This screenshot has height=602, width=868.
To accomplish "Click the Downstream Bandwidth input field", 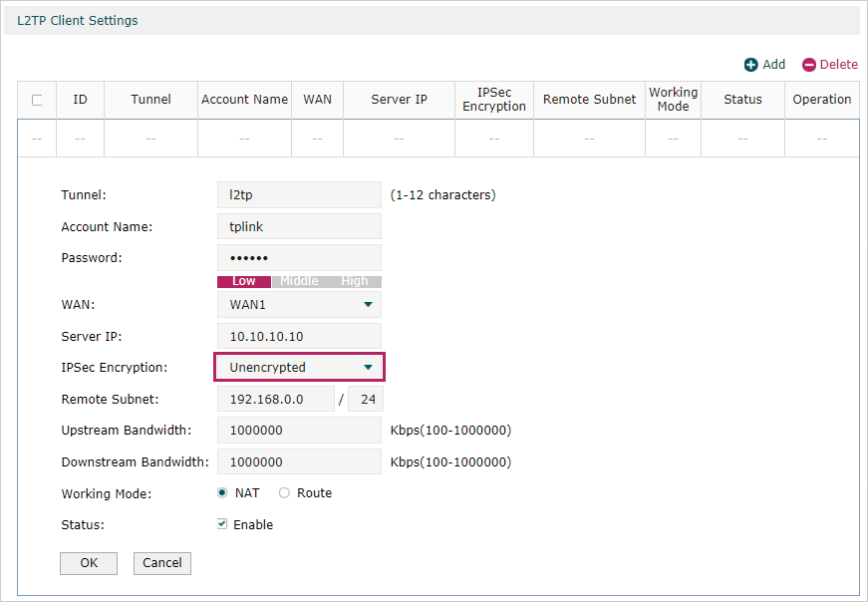I will point(299,462).
